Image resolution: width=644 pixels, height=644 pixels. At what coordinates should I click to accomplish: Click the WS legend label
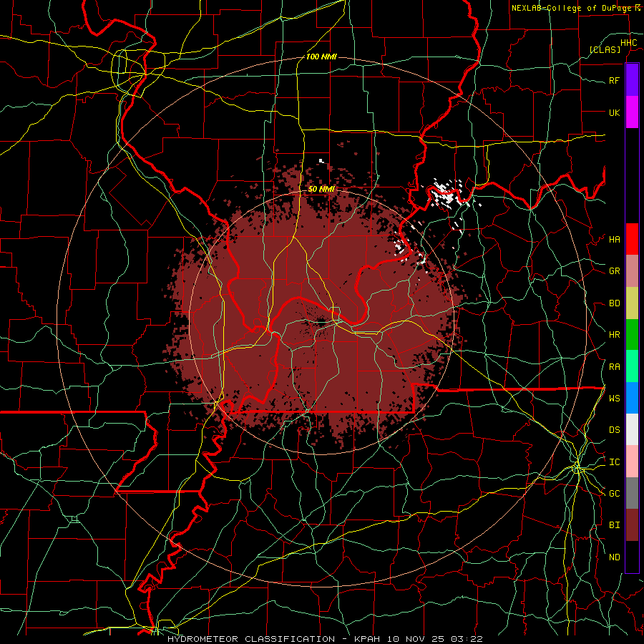(x=614, y=399)
